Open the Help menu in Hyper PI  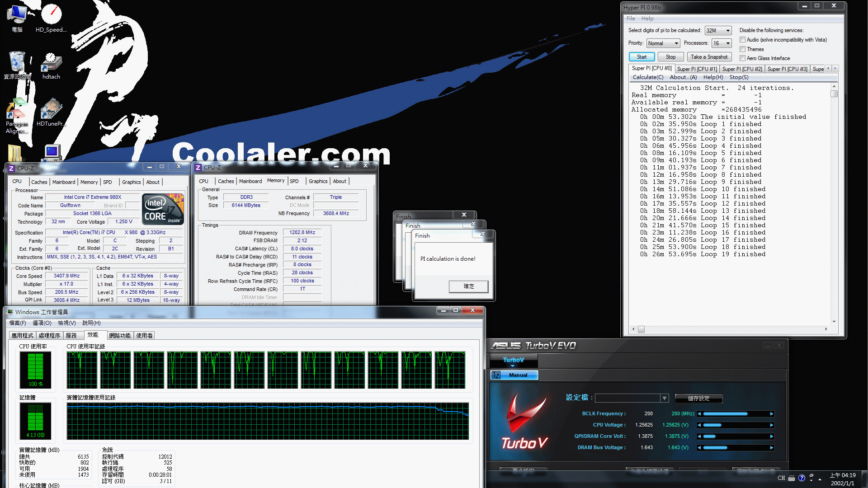(x=647, y=19)
